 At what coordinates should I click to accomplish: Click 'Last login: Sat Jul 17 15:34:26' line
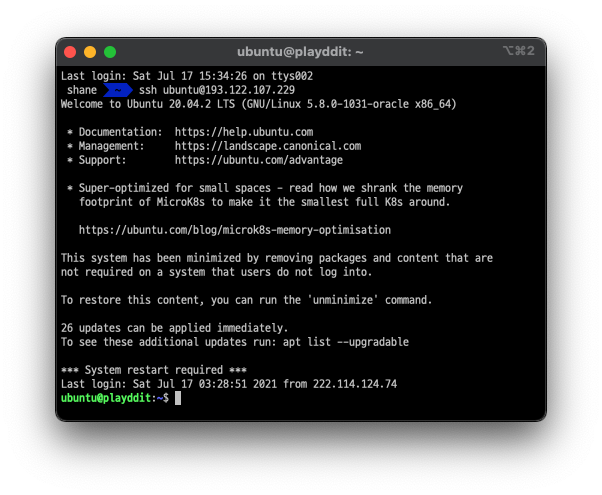187,76
